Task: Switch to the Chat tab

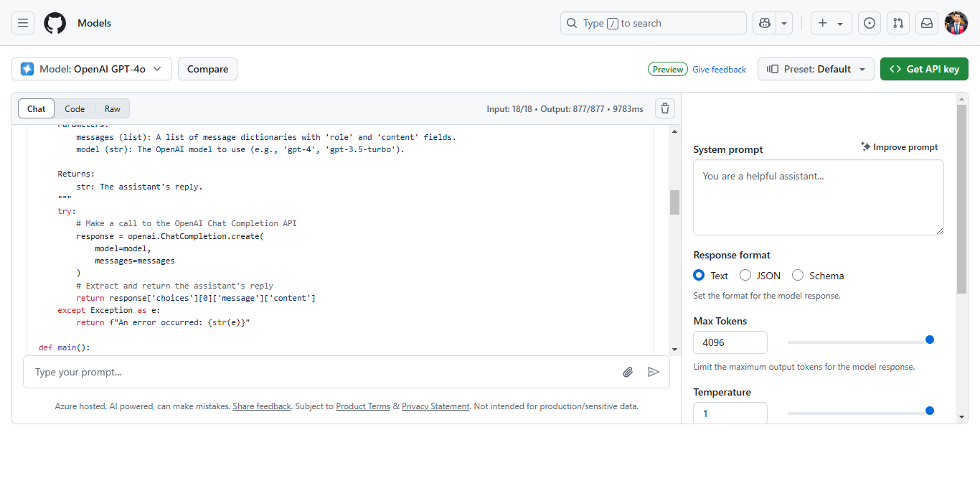Action: 36,108
